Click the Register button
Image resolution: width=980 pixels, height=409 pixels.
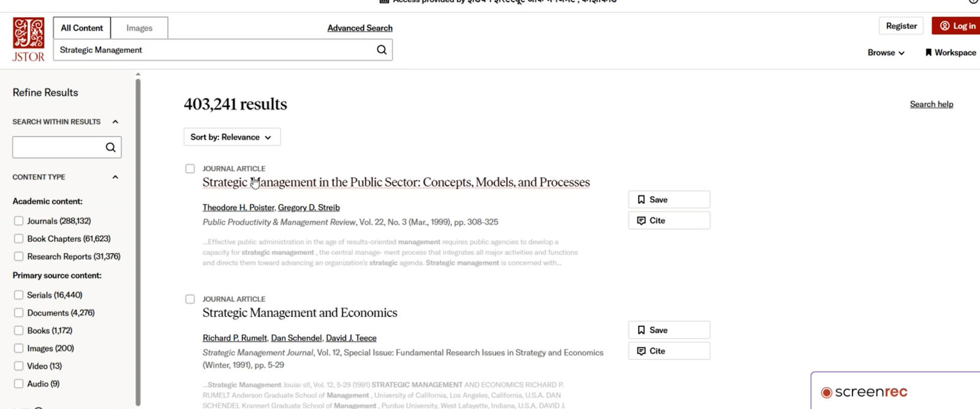[901, 26]
